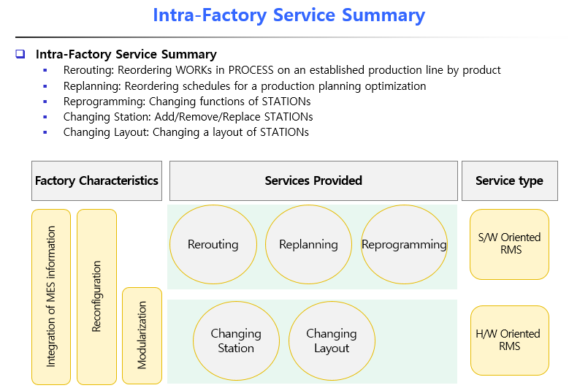The image size is (588, 388).
Task: Click the Integration of MES information box
Action: pos(51,297)
